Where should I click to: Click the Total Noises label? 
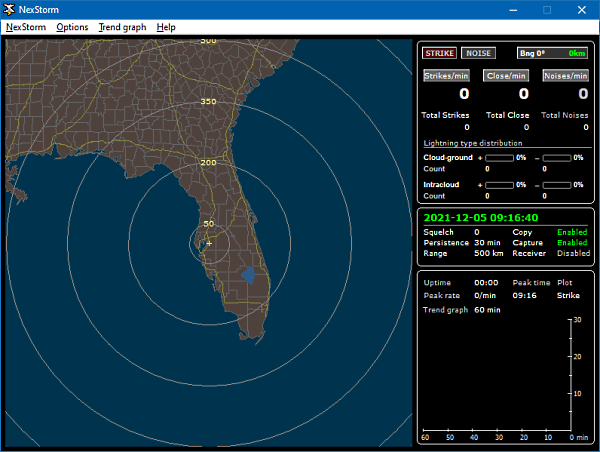click(564, 115)
